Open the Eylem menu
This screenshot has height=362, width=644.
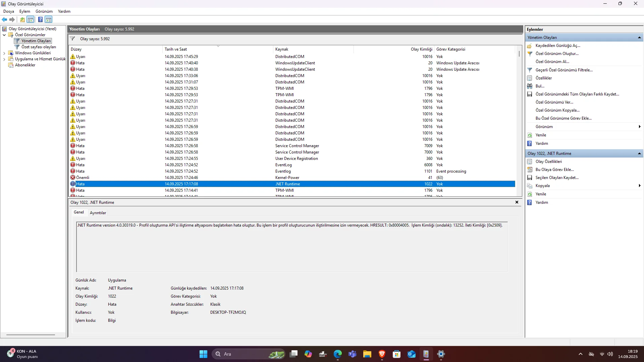tap(24, 11)
